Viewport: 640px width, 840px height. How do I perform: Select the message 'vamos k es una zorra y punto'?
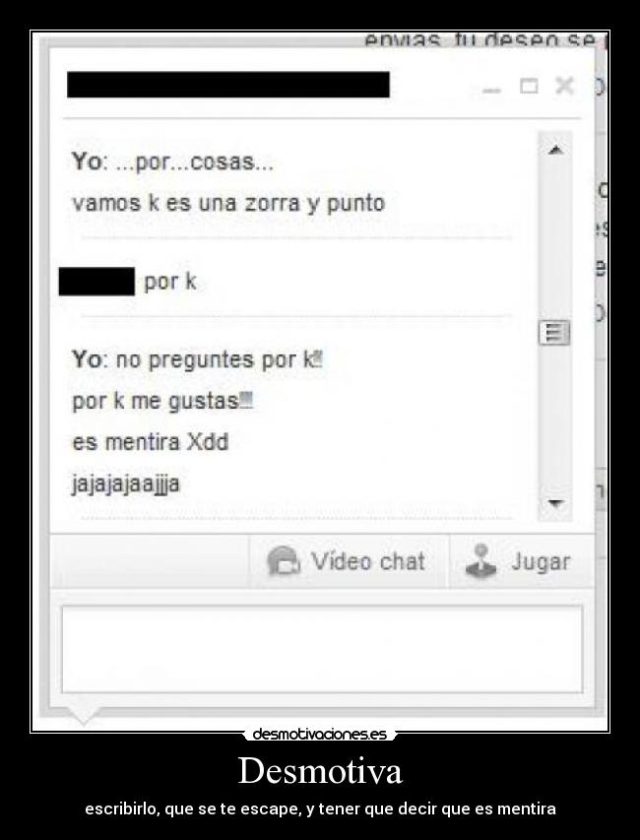click(228, 204)
